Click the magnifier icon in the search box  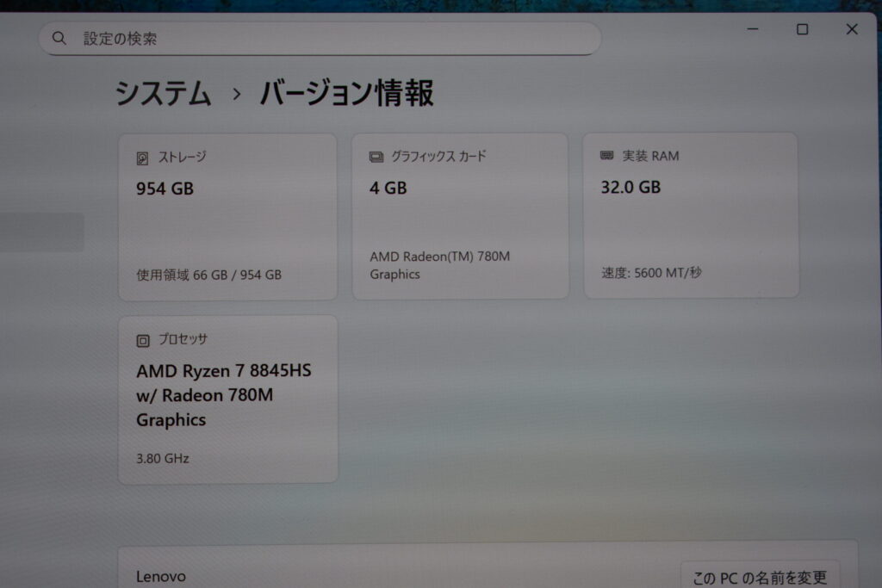pyautogui.click(x=59, y=38)
